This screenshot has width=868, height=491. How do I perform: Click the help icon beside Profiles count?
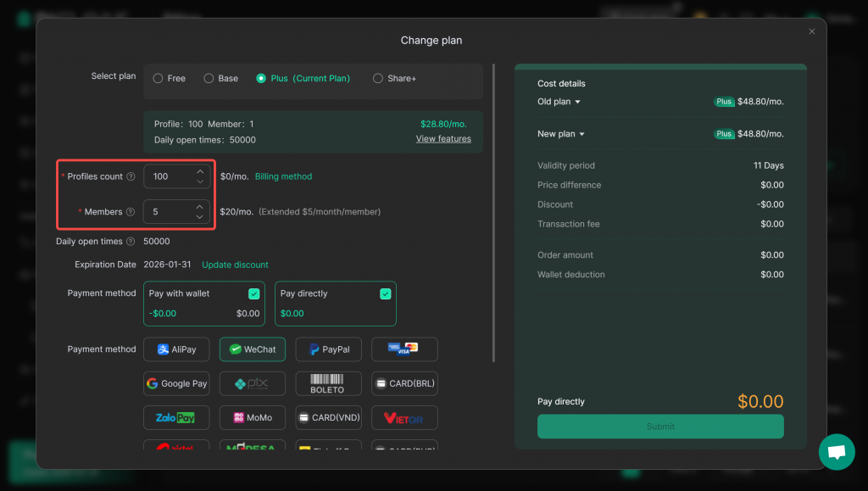coord(131,177)
